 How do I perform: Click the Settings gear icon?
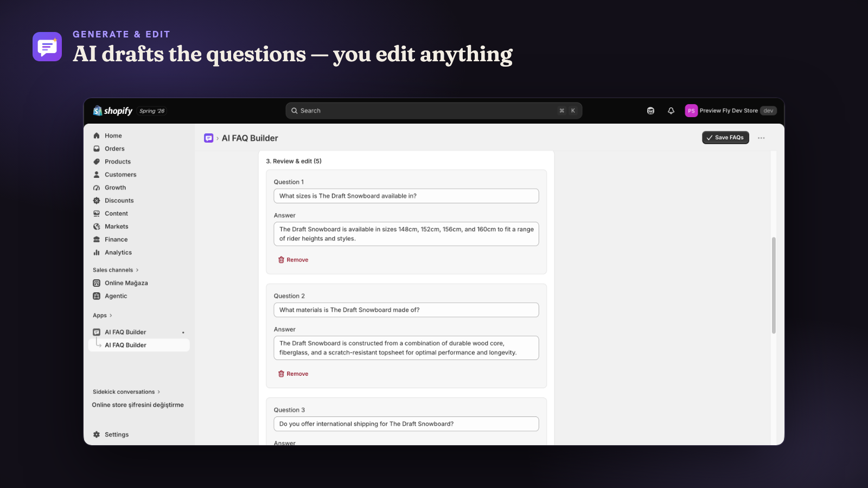point(97,434)
